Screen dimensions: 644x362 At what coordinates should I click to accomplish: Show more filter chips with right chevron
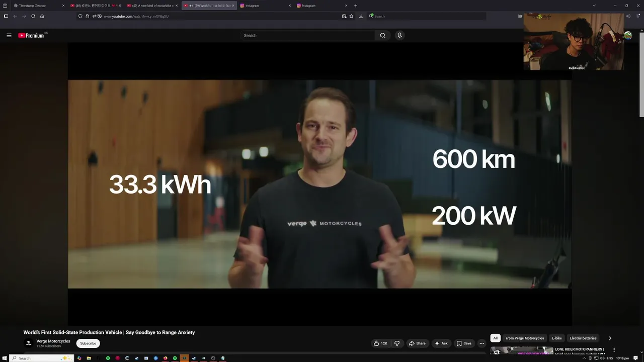(610, 338)
